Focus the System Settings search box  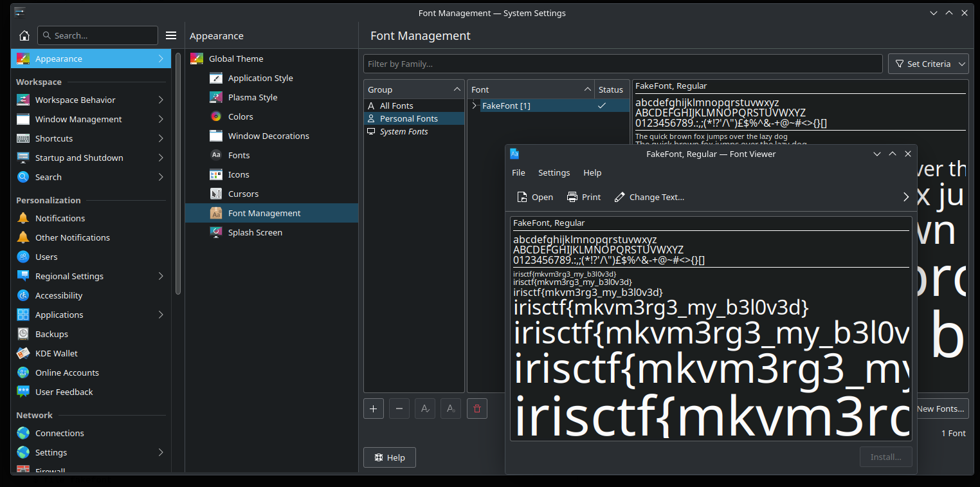(x=98, y=35)
